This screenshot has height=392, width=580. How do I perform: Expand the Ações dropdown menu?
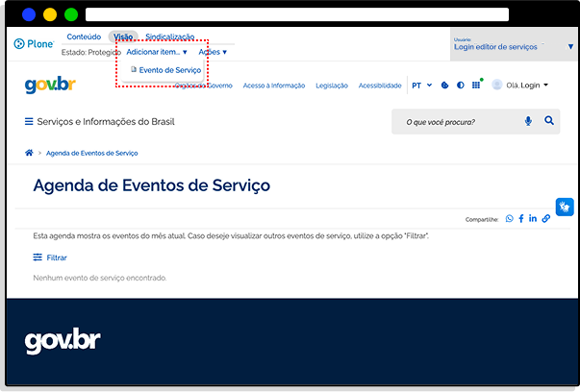[213, 52]
